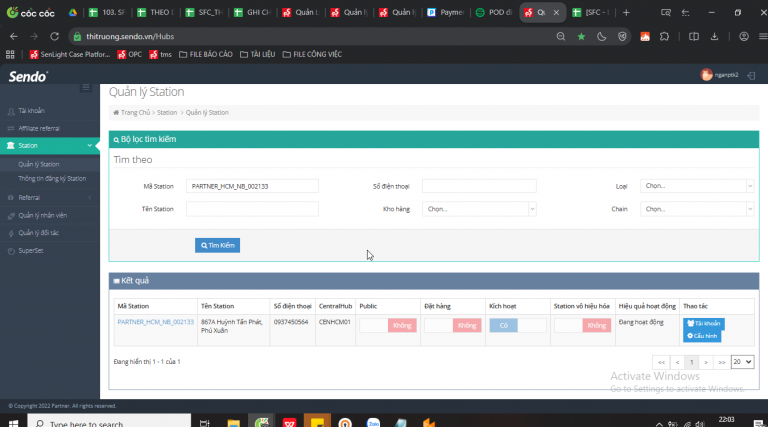Click the Windows taskbar search box

coord(109,422)
